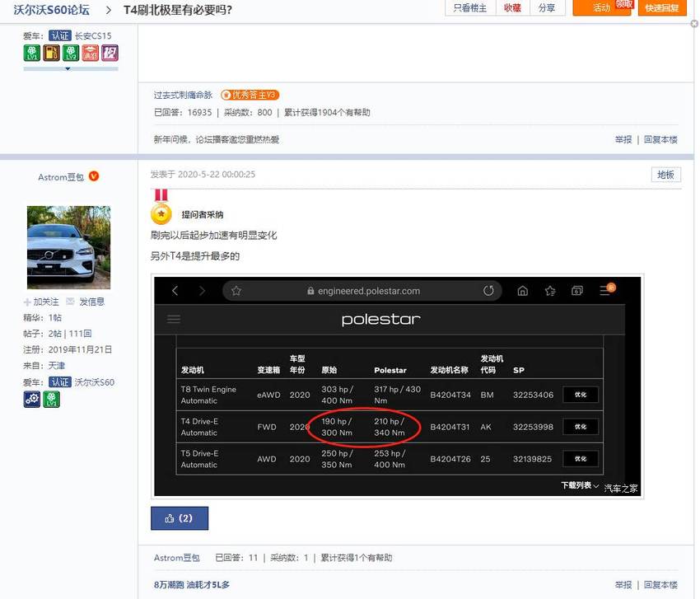
Task: Click the forward arrow in the pictured browser
Action: coord(202,291)
